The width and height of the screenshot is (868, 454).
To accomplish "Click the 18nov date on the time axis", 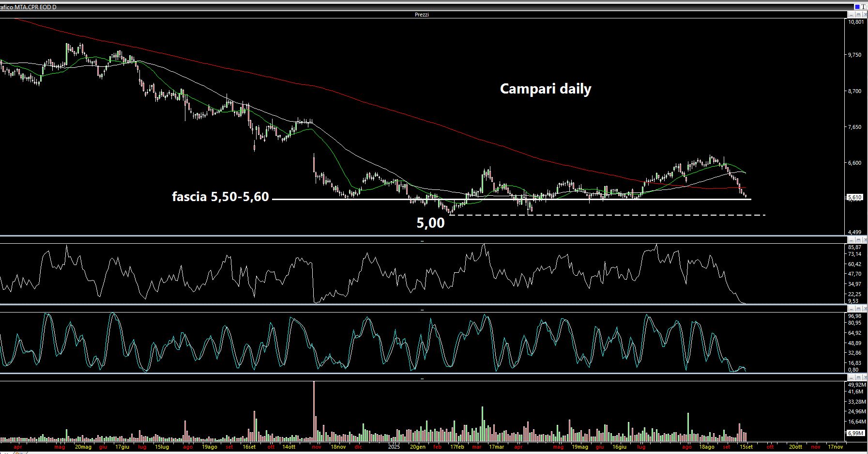I will pyautogui.click(x=338, y=447).
